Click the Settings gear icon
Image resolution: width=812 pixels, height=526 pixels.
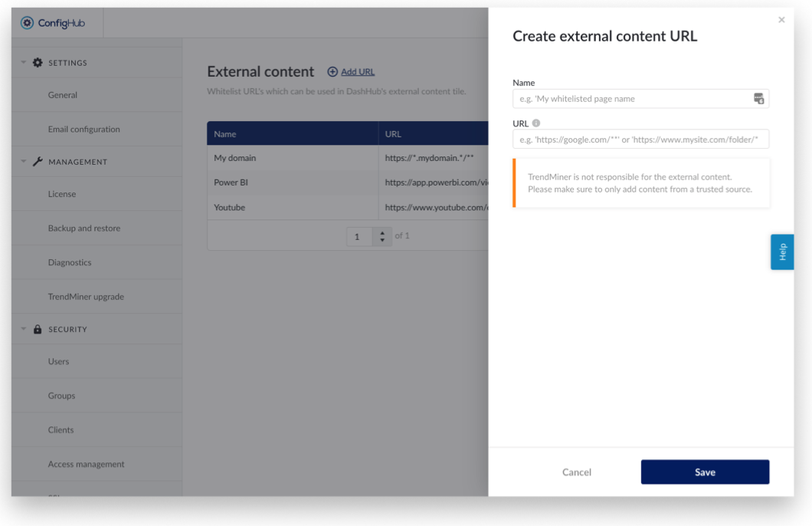click(38, 63)
